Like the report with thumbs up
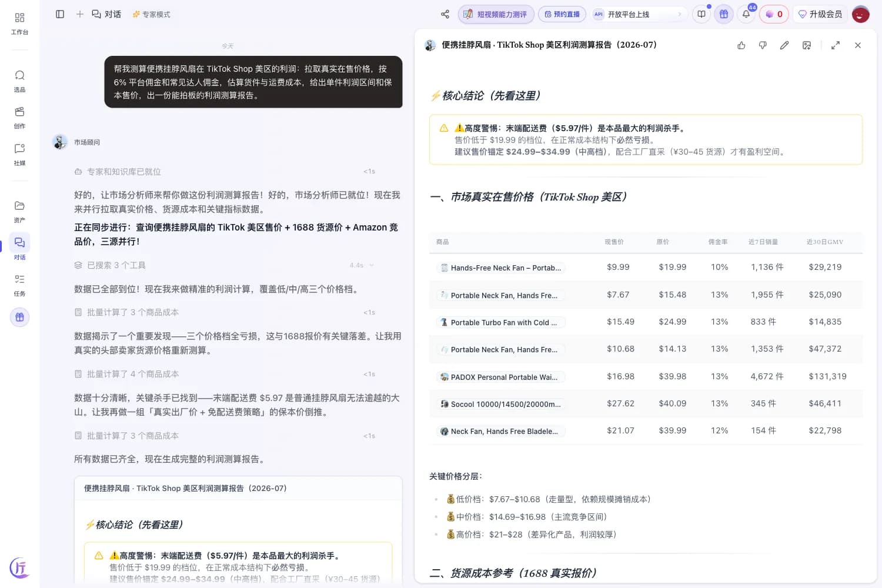This screenshot has width=882, height=588. (741, 45)
